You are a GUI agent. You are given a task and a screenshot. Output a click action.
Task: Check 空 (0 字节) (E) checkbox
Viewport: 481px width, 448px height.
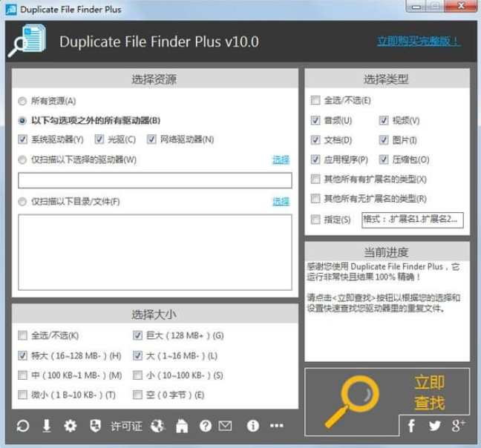pos(137,395)
